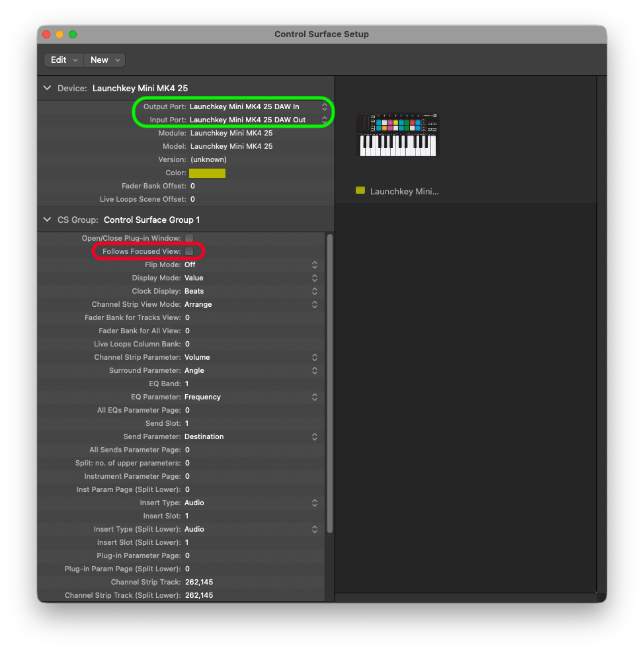Open the New menu
This screenshot has width=644, height=652.
(x=104, y=60)
